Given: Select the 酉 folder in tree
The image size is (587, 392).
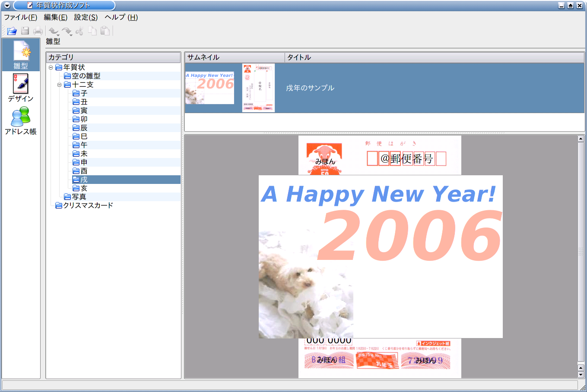Looking at the screenshot, I should click(x=84, y=171).
